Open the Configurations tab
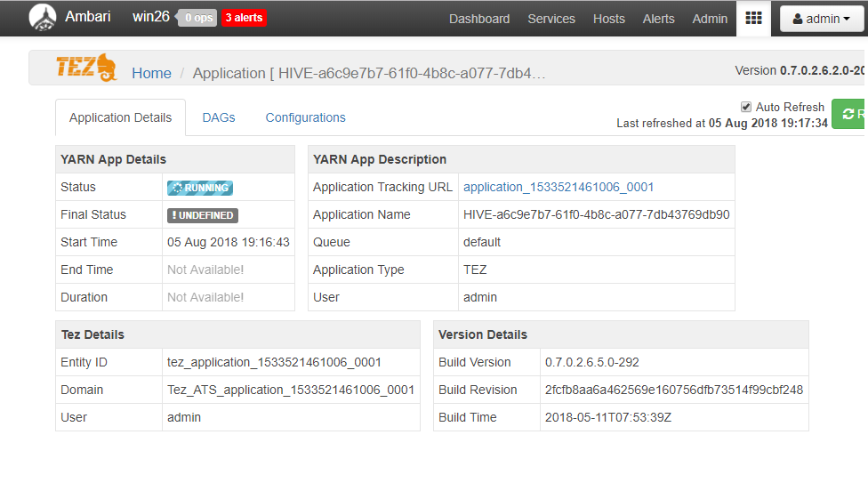 click(x=305, y=117)
